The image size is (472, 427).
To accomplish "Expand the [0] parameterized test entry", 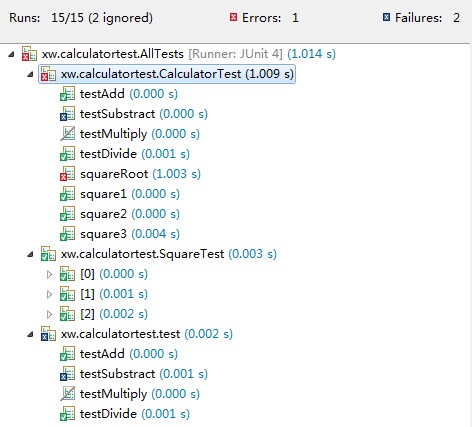I will point(49,274).
